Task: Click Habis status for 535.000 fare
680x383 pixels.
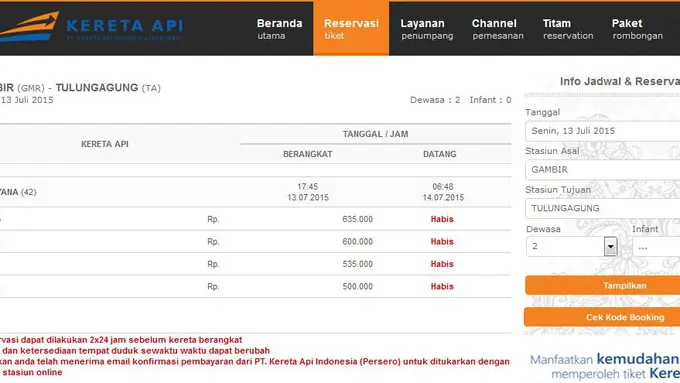Action: click(442, 264)
